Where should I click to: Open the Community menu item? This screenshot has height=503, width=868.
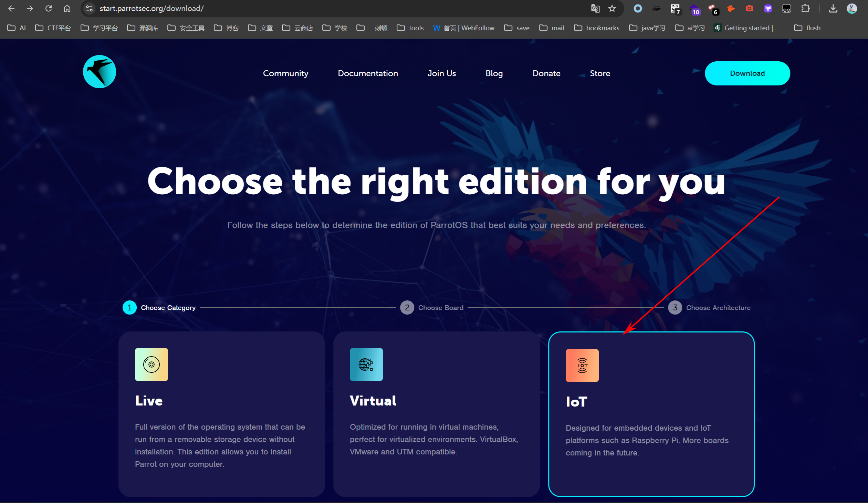pos(285,73)
